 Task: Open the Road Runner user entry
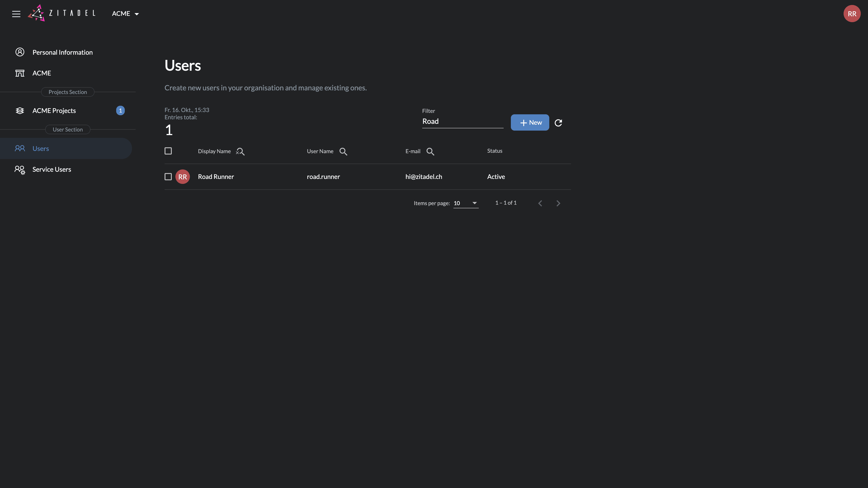click(216, 177)
